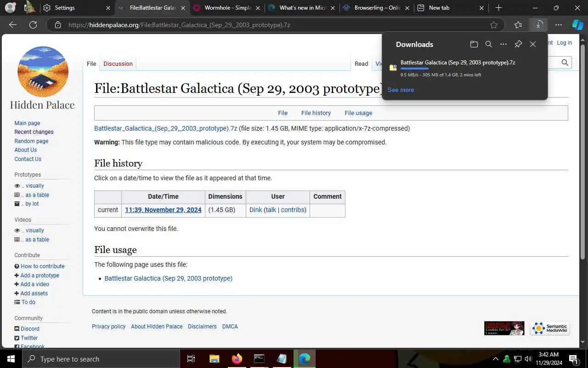Click the download progress bar
This screenshot has height=368, width=588.
click(414, 69)
